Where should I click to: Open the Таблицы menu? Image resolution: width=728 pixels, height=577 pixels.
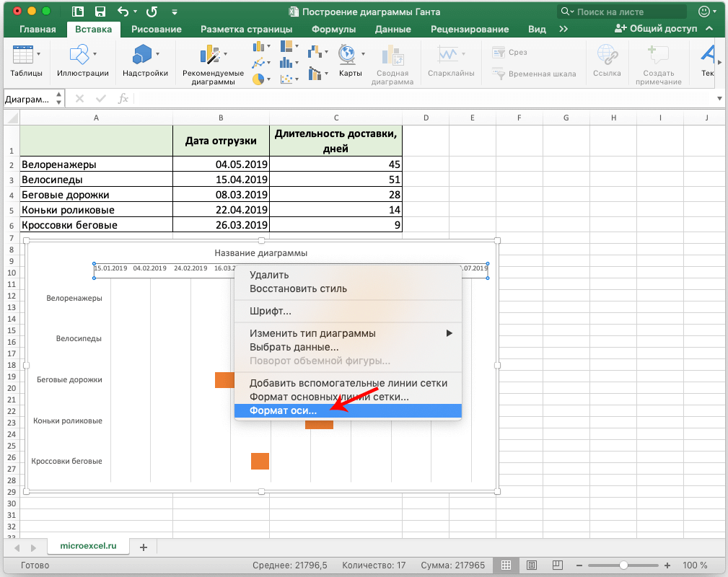pos(26,61)
